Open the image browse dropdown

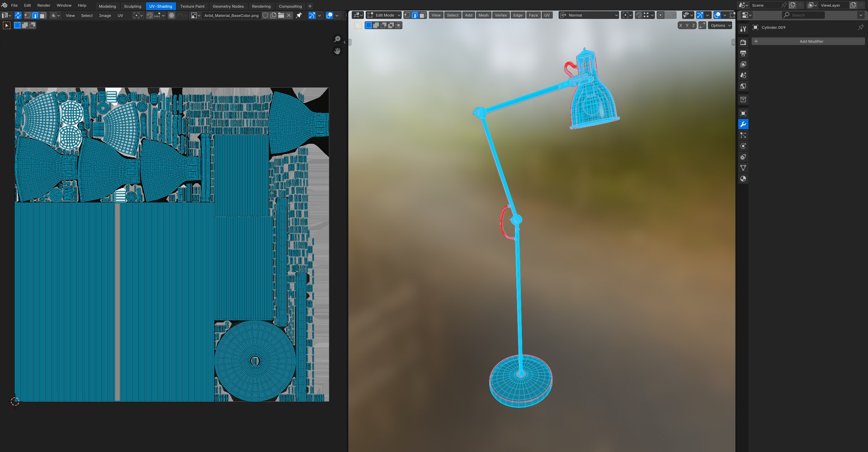tap(195, 15)
